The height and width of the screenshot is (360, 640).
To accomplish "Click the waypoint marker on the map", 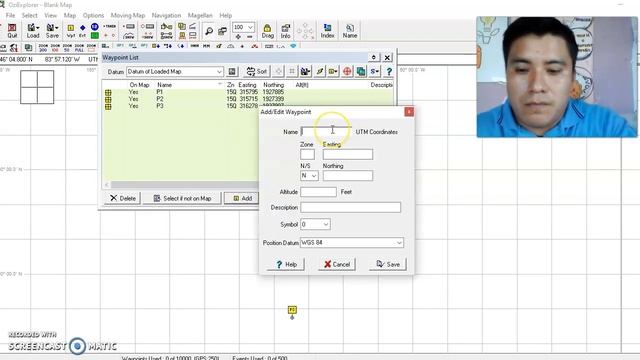I will [292, 311].
